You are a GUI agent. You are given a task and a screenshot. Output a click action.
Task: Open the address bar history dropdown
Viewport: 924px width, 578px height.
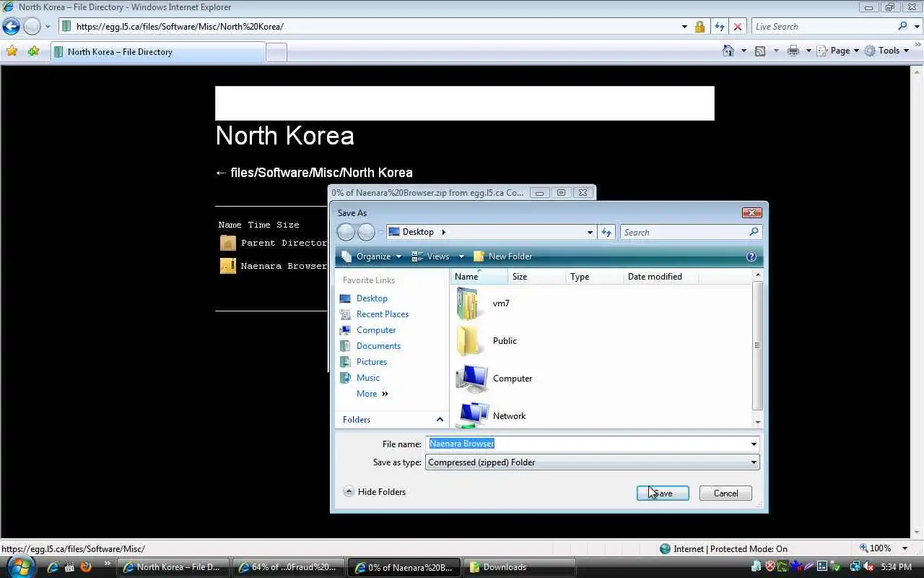coord(684,27)
